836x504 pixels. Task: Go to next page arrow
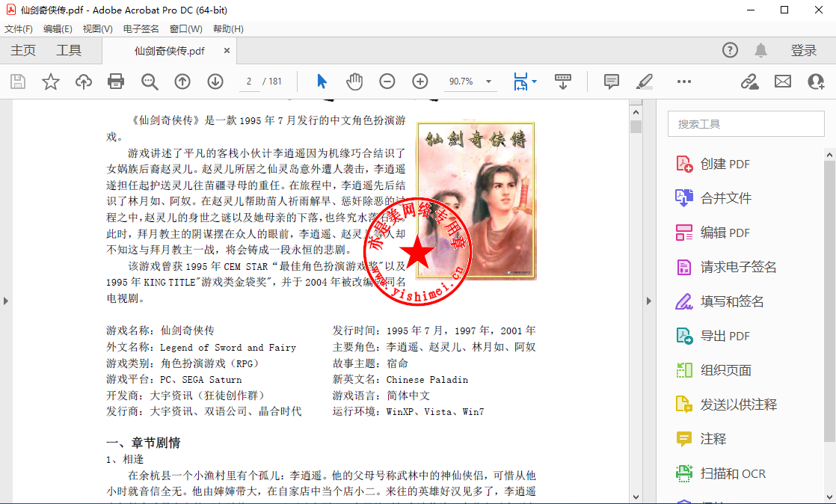coord(215,82)
